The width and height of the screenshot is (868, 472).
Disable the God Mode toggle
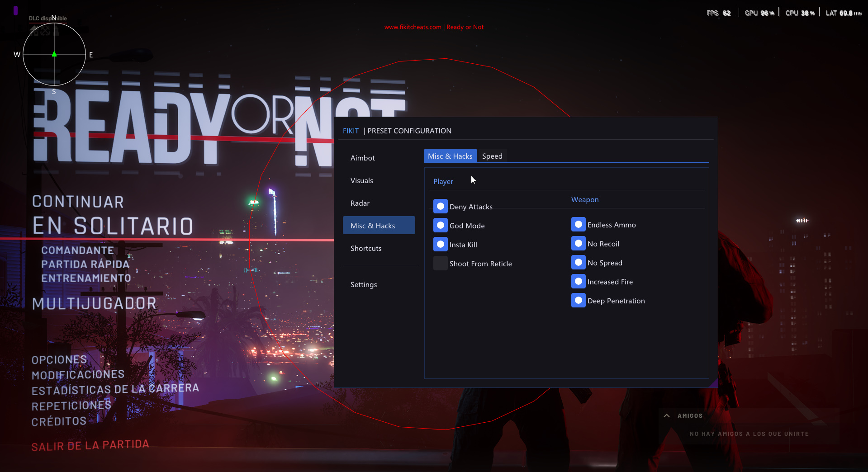440,225
